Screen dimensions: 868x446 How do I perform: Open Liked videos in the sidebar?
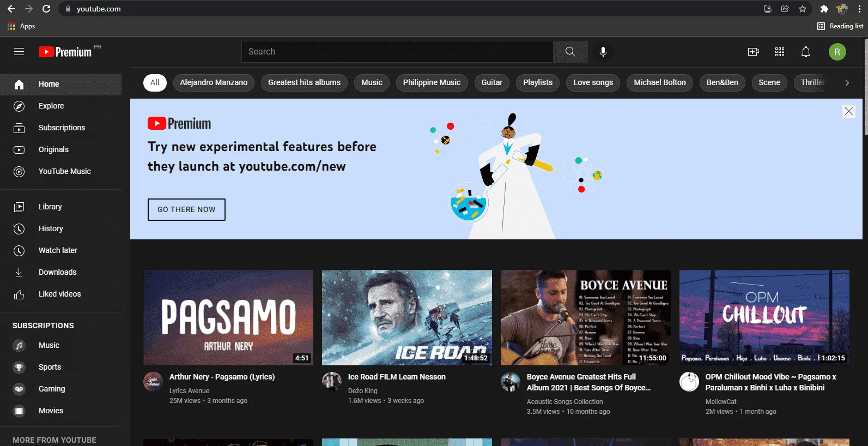(61, 294)
